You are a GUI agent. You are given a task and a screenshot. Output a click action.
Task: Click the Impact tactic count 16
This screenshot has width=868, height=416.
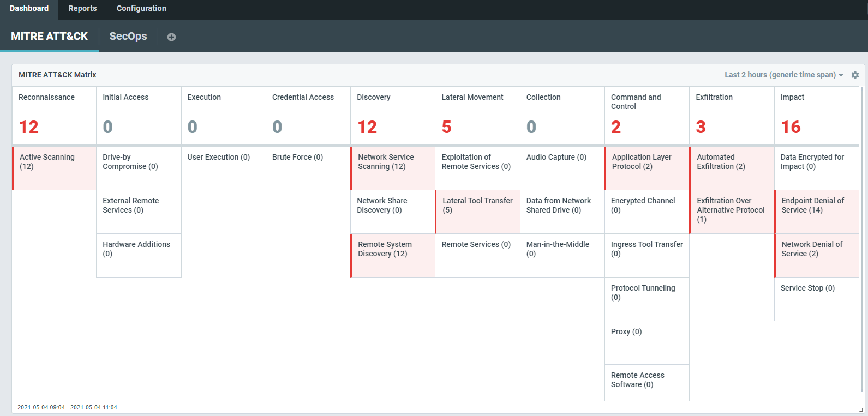pos(791,127)
